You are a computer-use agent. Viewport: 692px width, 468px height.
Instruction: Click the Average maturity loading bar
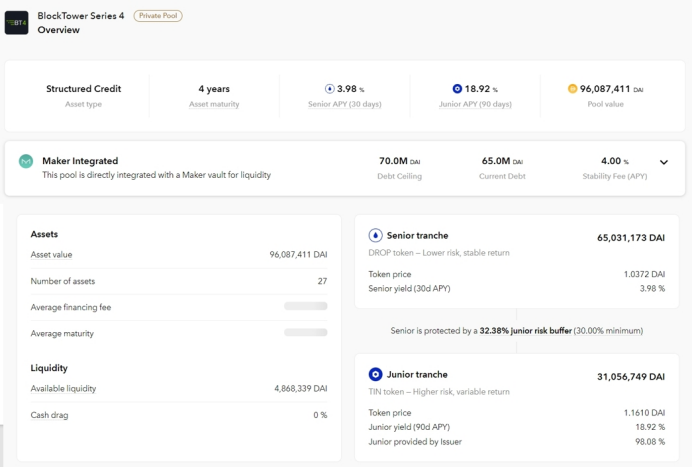coord(305,332)
